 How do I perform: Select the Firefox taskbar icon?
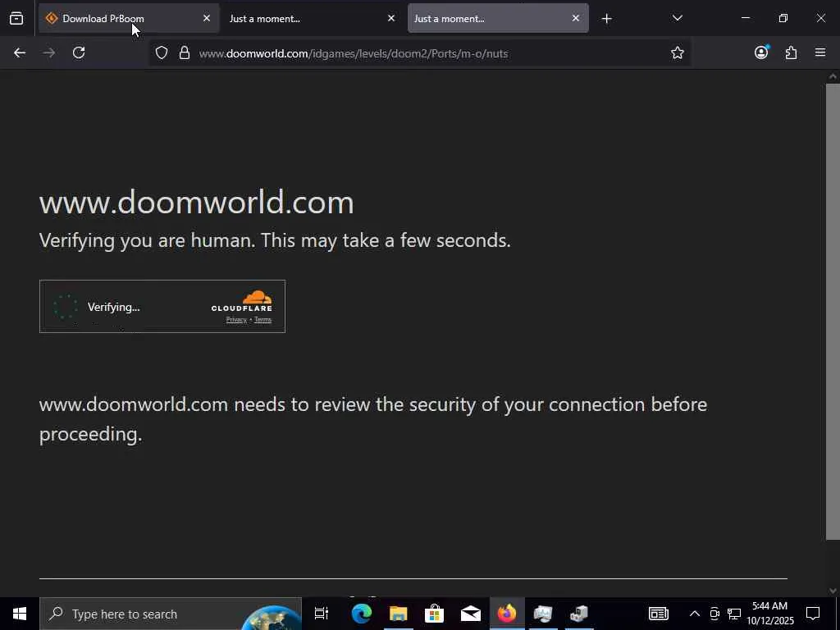coord(507,614)
